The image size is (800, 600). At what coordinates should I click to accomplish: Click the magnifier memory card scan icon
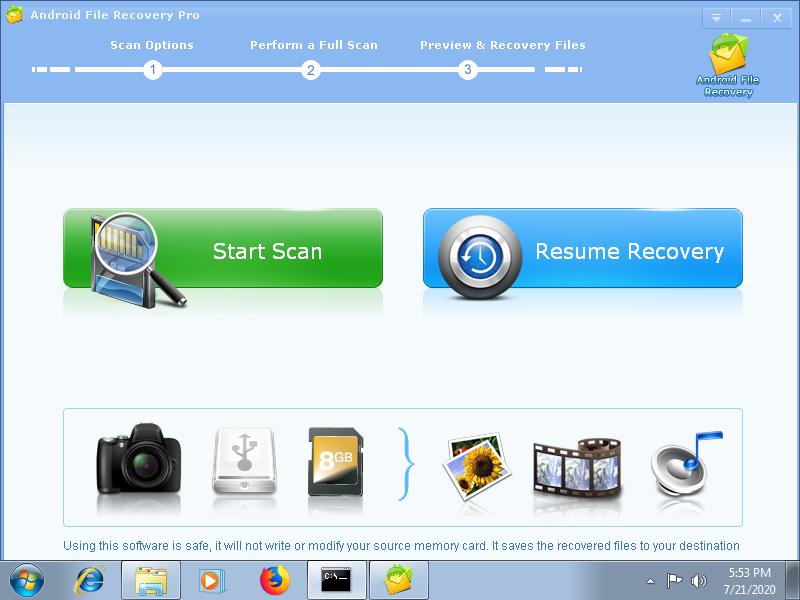138,260
